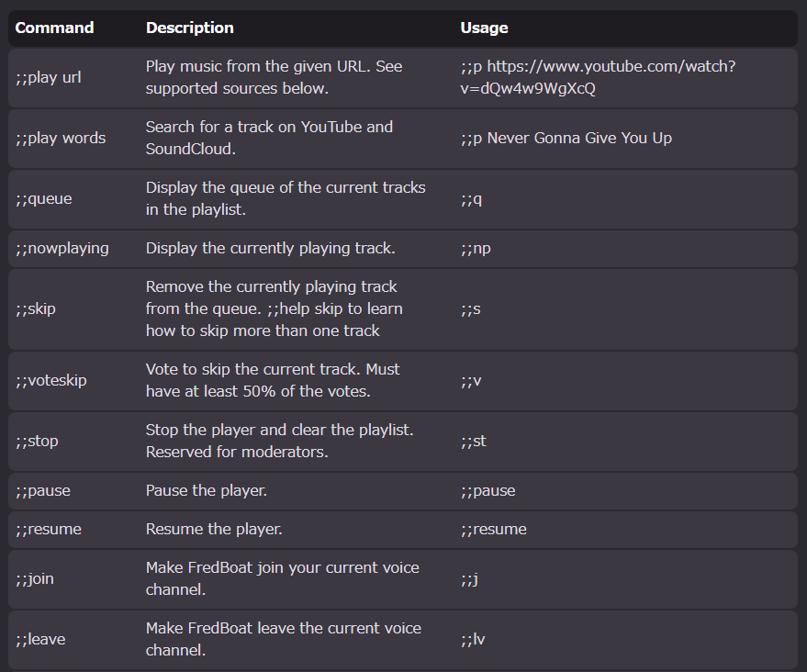Select the ;;nowplaying command
The image size is (807, 672).
(x=62, y=249)
